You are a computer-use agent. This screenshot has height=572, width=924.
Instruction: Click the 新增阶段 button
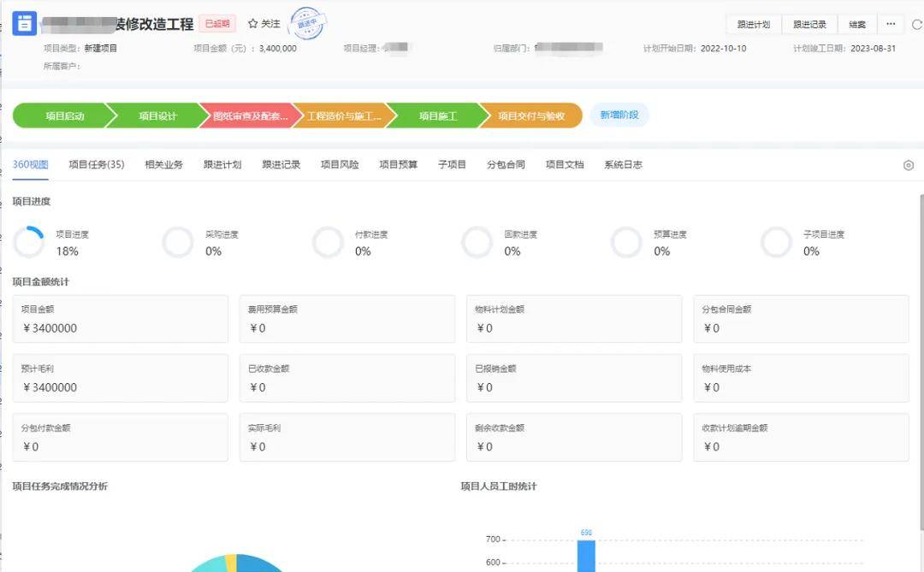pos(619,115)
